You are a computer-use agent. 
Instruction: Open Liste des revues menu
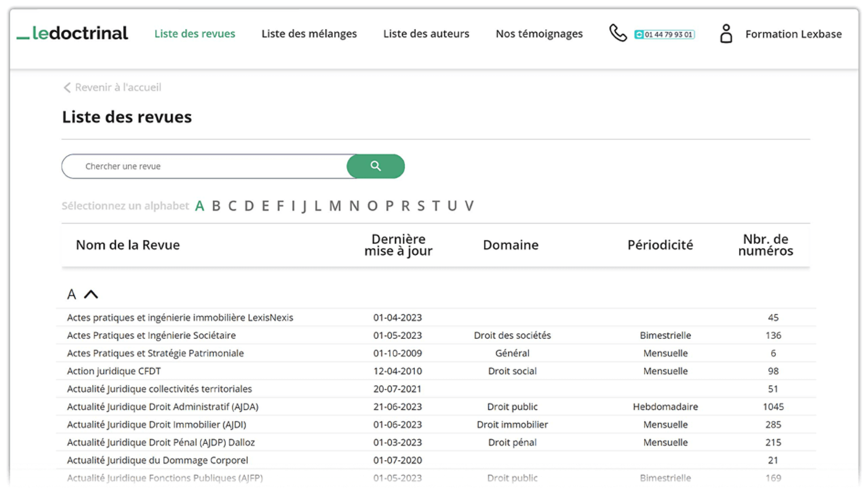(x=195, y=34)
